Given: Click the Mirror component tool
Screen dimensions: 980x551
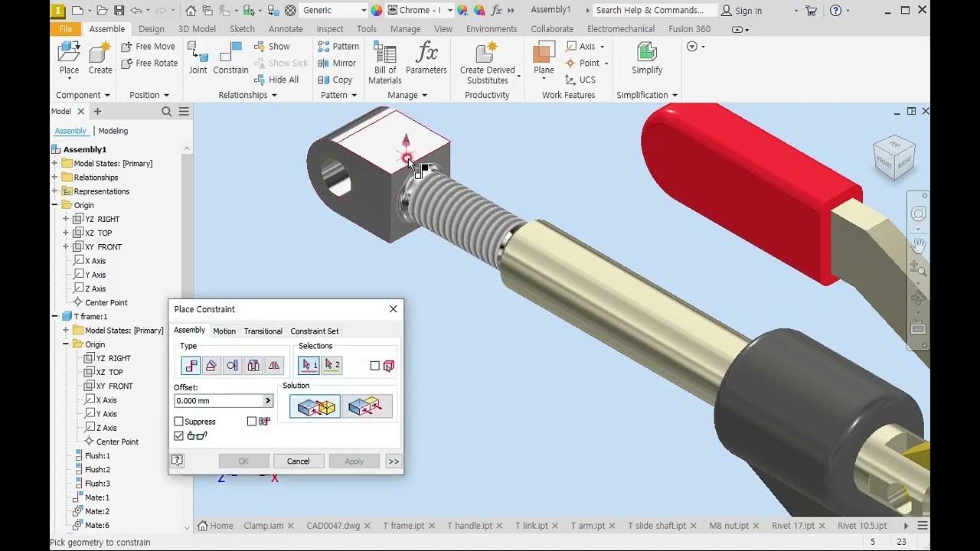Looking at the screenshot, I should click(x=338, y=64).
